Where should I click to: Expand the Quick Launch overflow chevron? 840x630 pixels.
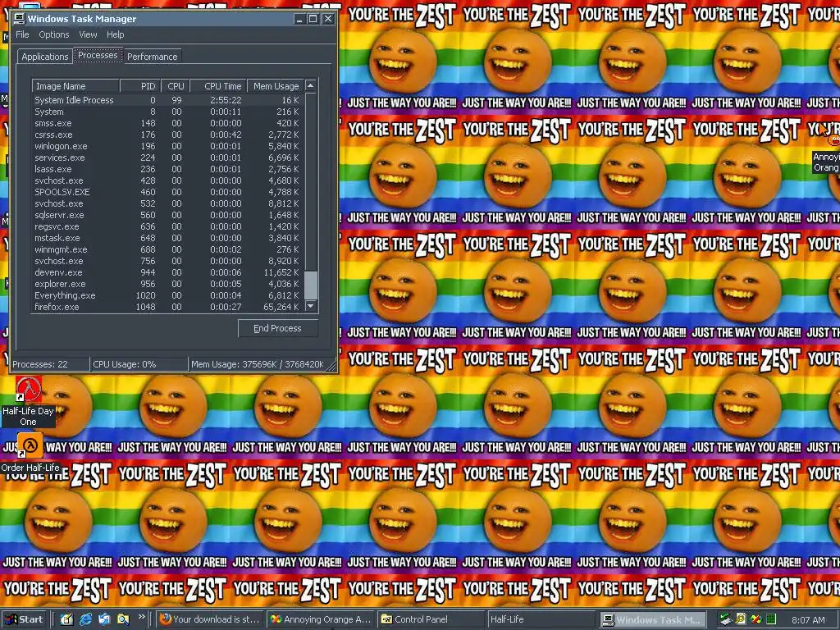point(141,617)
